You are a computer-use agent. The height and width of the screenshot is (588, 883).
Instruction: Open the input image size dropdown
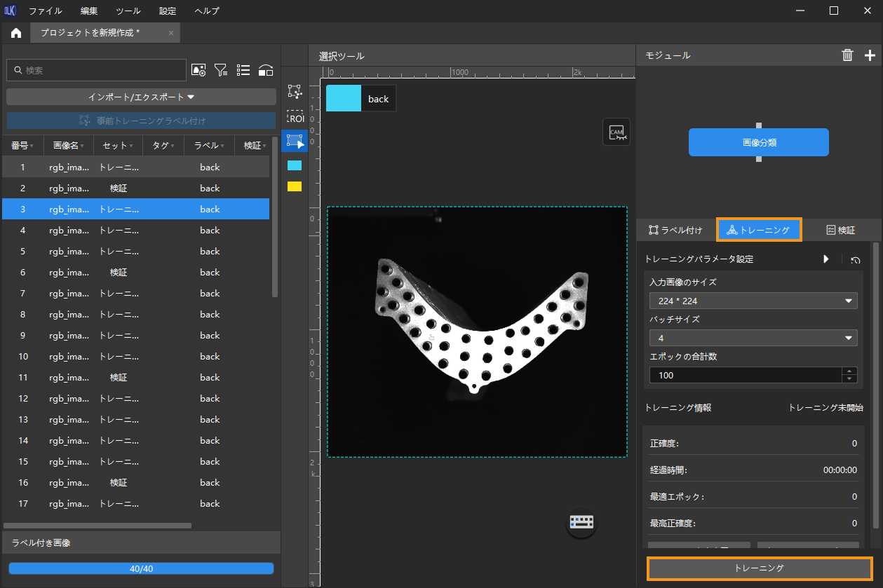[753, 301]
